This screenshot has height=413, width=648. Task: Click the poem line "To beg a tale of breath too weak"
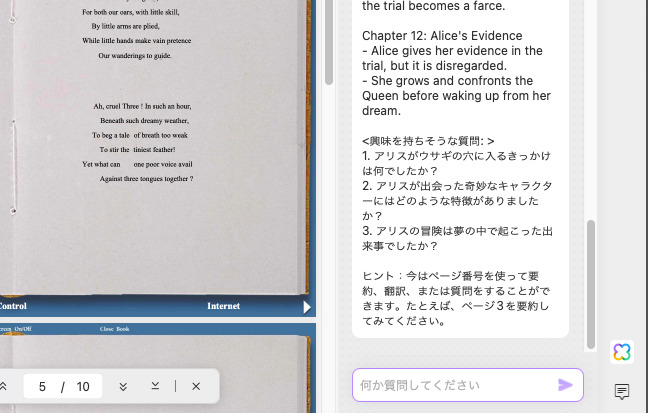pyautogui.click(x=140, y=135)
